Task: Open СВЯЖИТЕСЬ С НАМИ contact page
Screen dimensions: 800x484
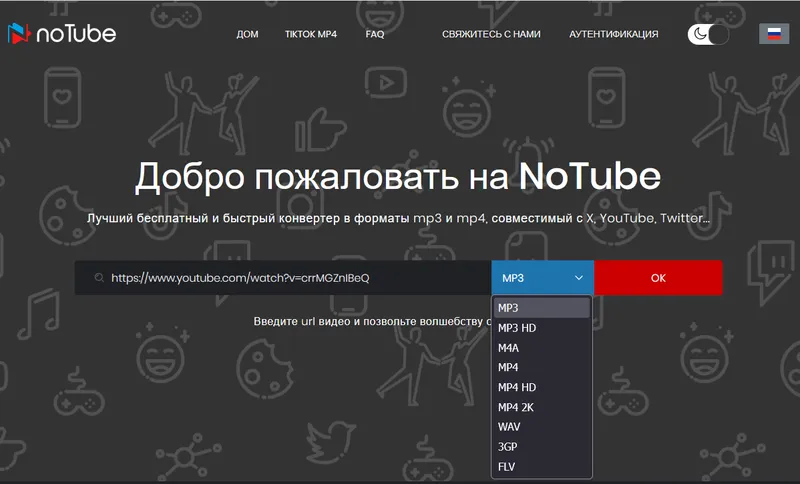Action: [x=491, y=34]
